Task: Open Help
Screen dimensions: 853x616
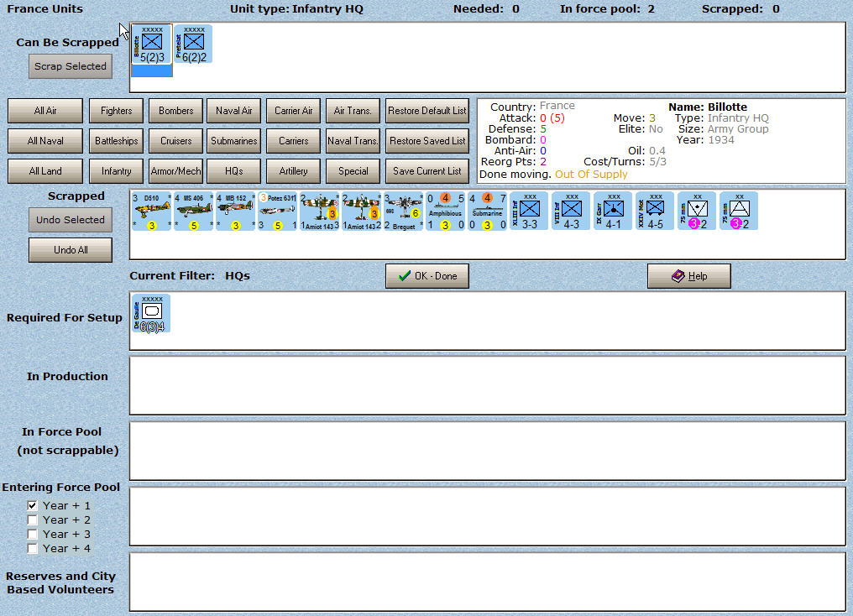Action: click(688, 276)
